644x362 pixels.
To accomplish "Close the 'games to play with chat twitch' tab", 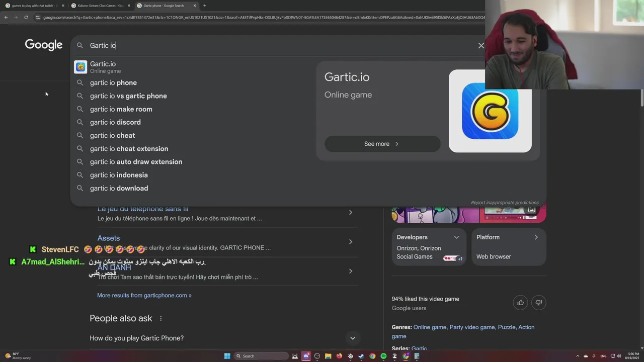I will click(x=63, y=6).
